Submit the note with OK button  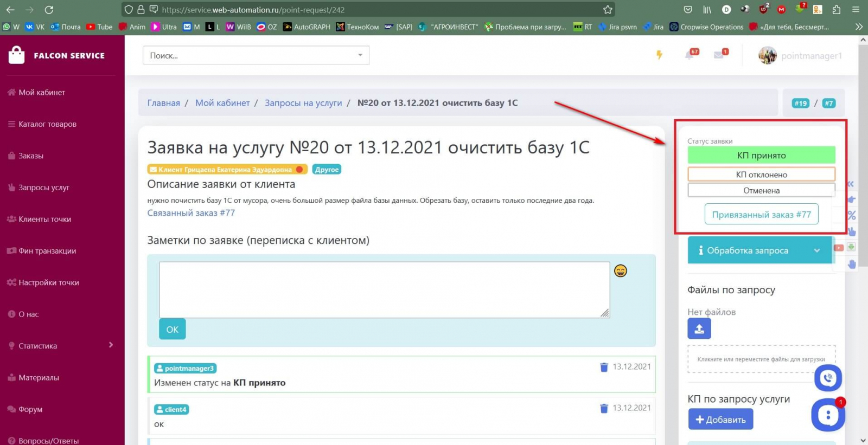(172, 329)
